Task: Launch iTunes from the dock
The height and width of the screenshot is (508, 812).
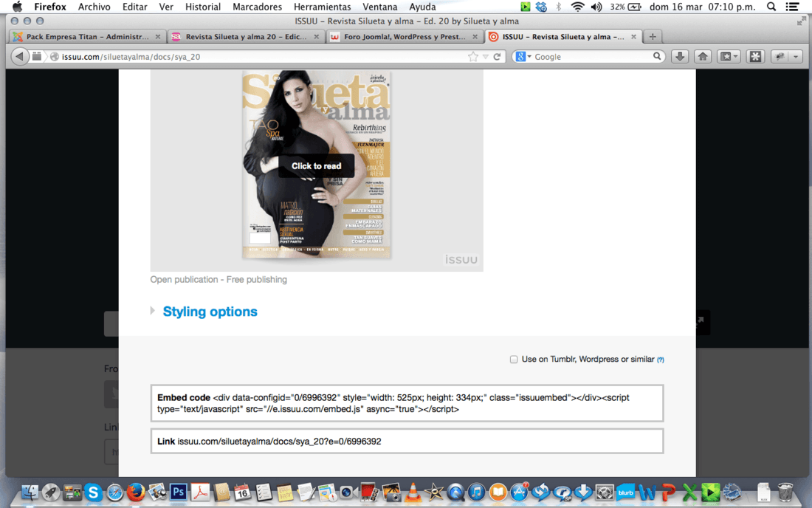Action: (x=476, y=492)
